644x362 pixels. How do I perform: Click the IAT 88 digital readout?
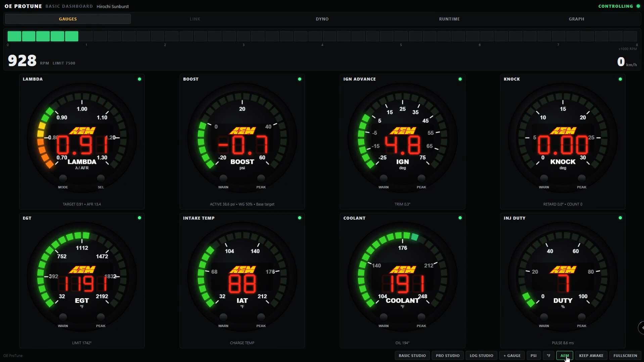tap(242, 284)
